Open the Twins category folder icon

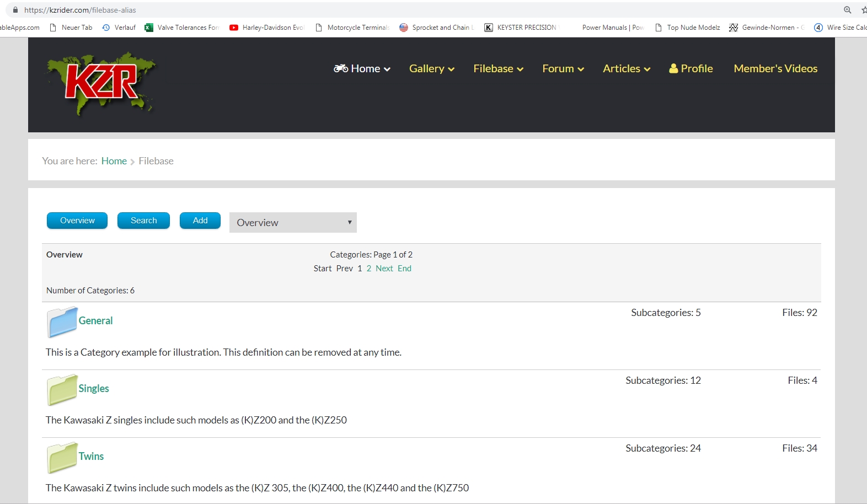(x=62, y=458)
